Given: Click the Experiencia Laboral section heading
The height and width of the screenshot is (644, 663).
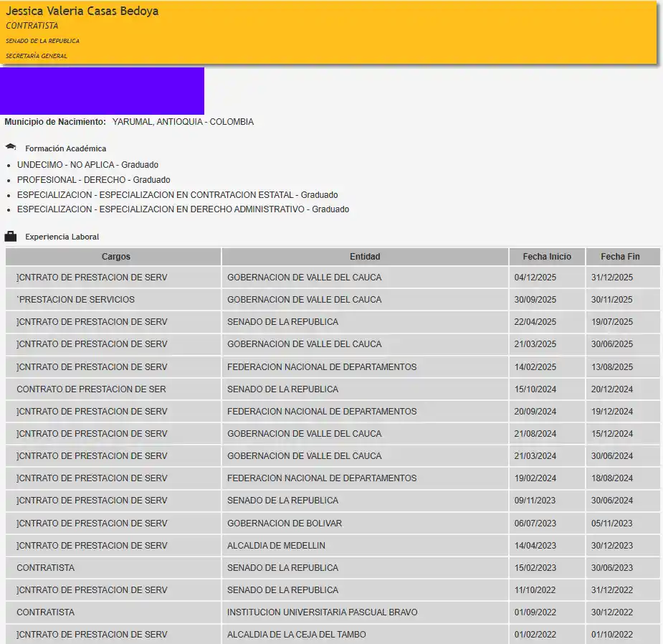Looking at the screenshot, I should coord(62,237).
